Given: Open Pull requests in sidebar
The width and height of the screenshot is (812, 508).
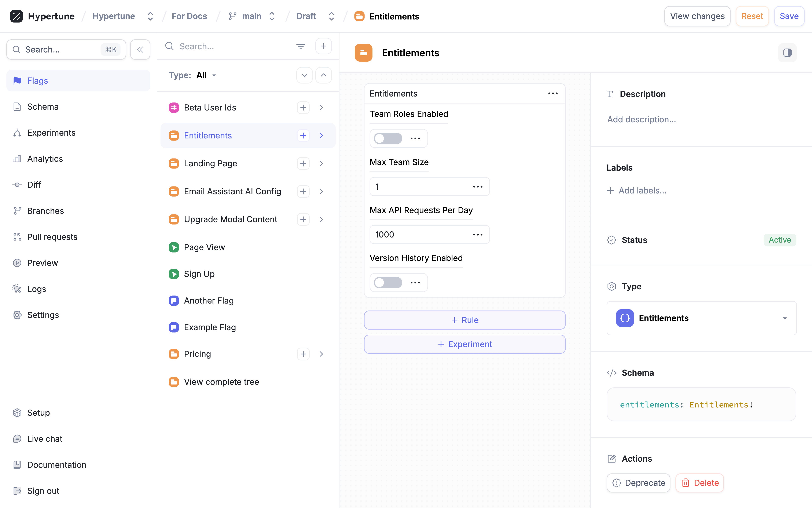Looking at the screenshot, I should click(52, 237).
